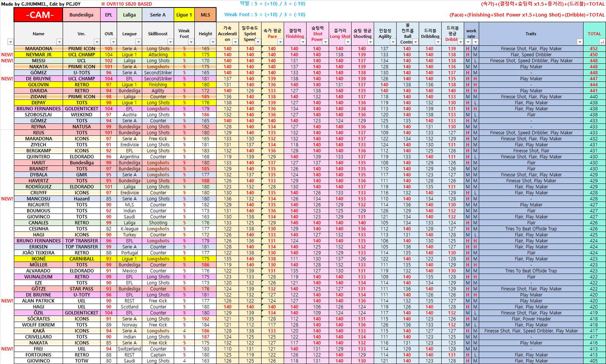The height and width of the screenshot is (364, 606).
Task: Open the Ver. column filter dropdown
Action: (96, 42)
